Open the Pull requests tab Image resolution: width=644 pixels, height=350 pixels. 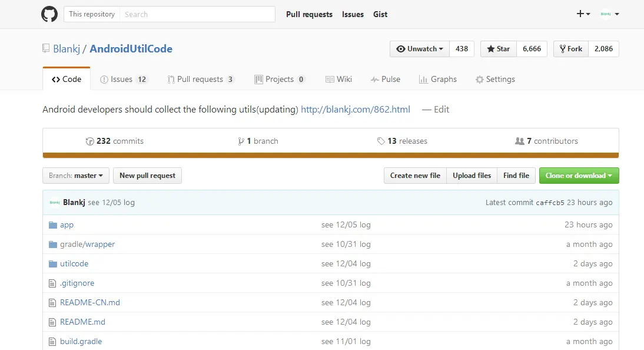pyautogui.click(x=201, y=80)
